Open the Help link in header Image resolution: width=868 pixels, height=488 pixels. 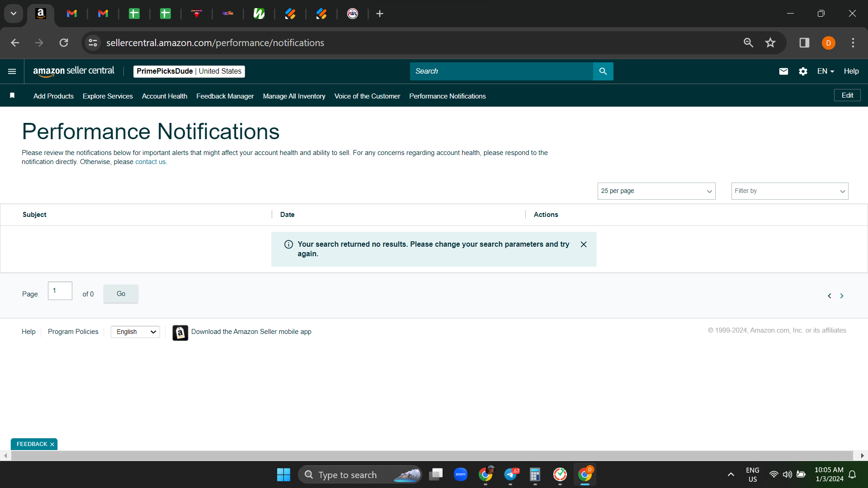[851, 71]
